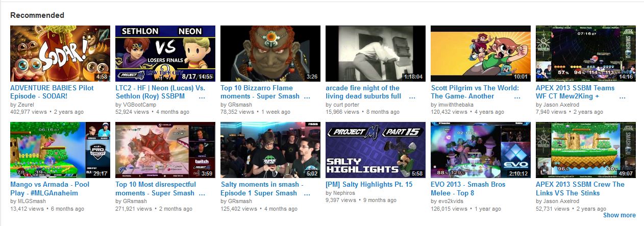
Task: Visit the Zeurel channel link
Action: pos(27,105)
